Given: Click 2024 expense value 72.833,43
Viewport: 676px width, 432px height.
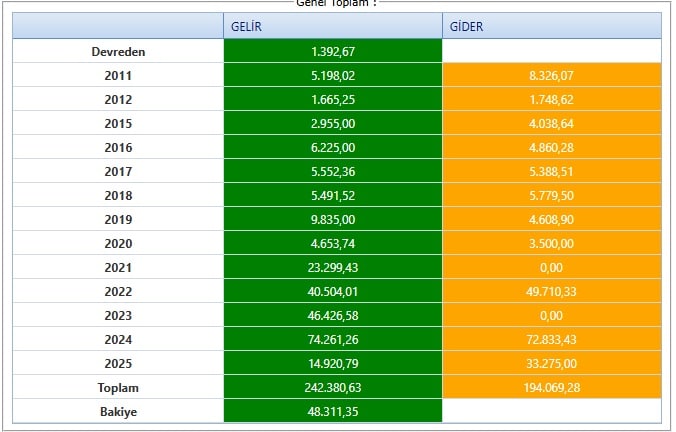Looking at the screenshot, I should point(551,339).
